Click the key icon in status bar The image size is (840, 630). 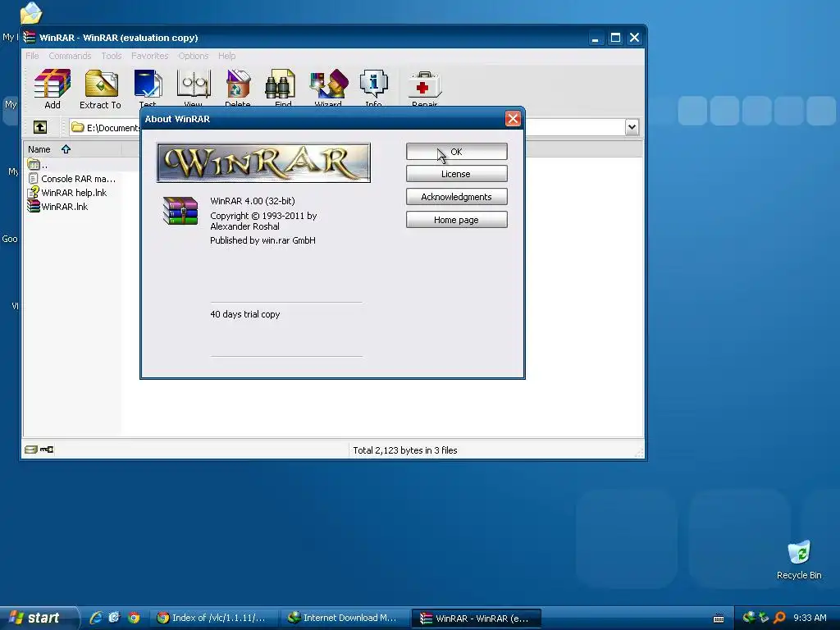tap(47, 450)
